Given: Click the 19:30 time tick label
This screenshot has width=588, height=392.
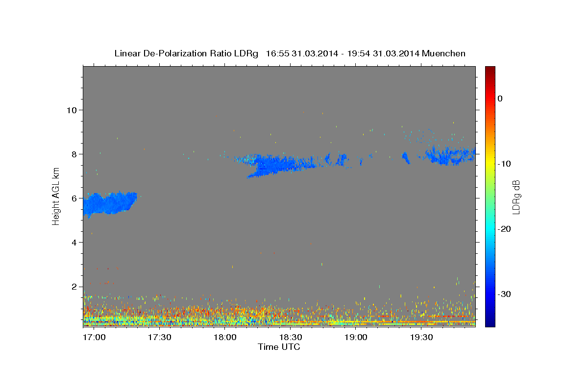Looking at the screenshot, I should 421,338.
